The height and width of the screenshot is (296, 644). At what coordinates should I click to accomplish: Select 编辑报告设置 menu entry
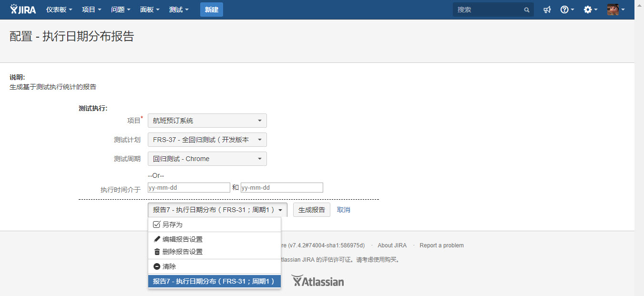(215, 239)
